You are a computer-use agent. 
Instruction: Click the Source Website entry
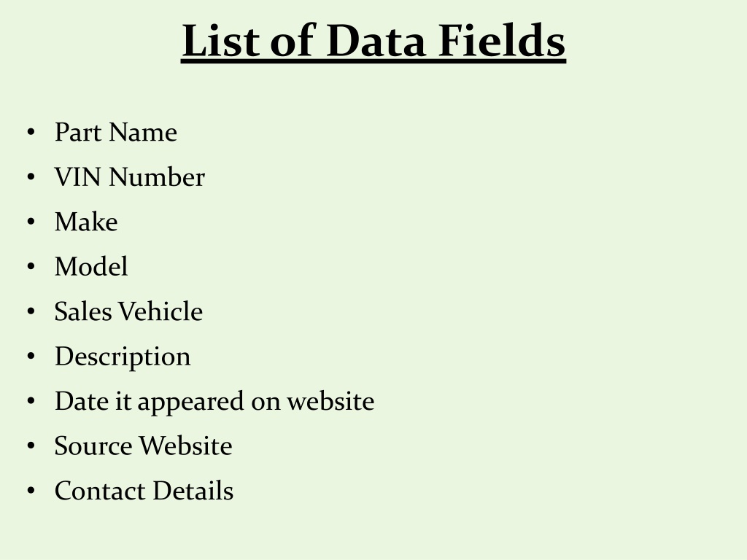pos(144,446)
